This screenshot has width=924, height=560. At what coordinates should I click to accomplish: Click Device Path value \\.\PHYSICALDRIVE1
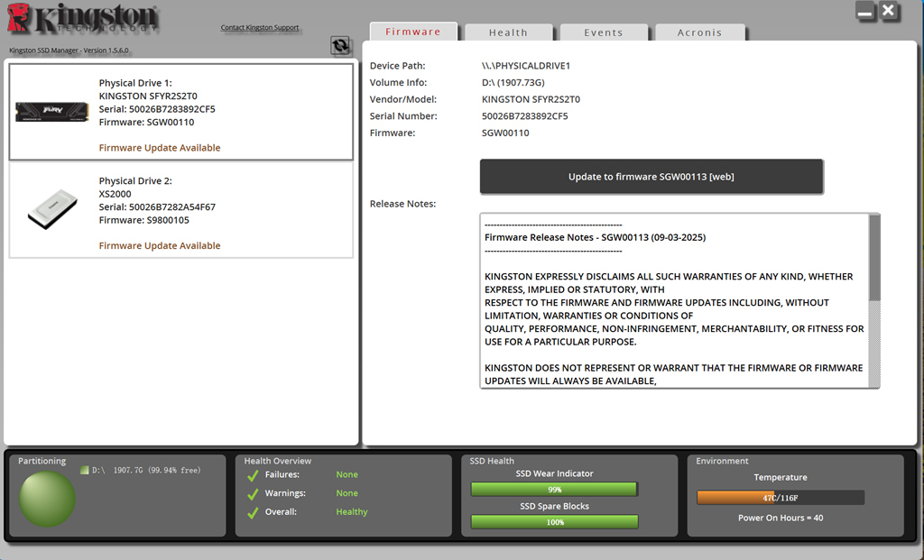pos(526,66)
